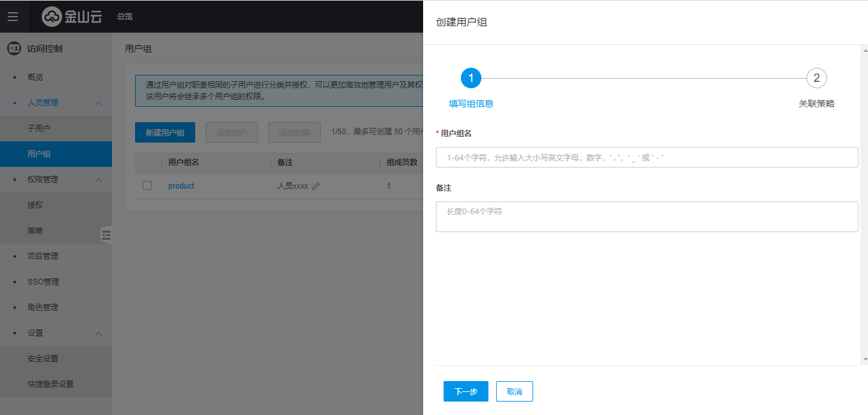Click the access control icon in sidebar
The width and height of the screenshot is (868, 415).
pos(14,49)
